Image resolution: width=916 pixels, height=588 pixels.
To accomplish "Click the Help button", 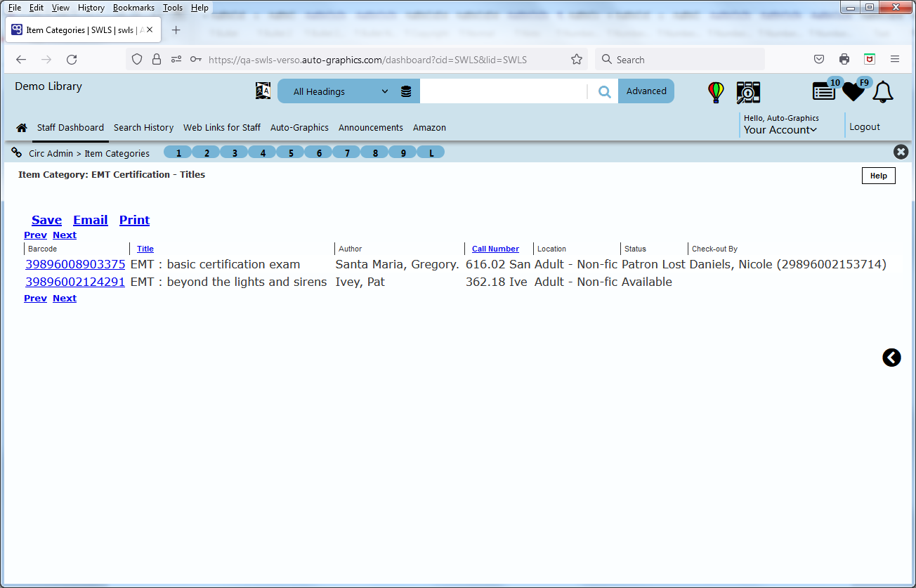I will [x=879, y=176].
